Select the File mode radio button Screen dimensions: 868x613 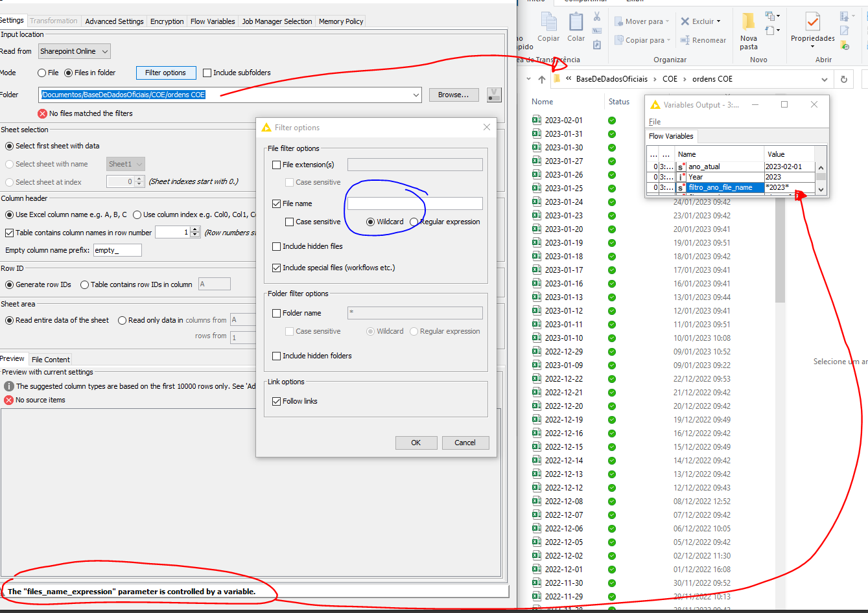(41, 73)
